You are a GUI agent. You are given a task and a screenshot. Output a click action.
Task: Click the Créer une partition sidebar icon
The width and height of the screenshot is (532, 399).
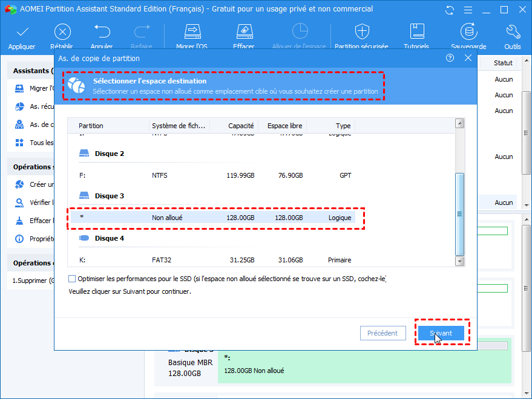[19, 184]
